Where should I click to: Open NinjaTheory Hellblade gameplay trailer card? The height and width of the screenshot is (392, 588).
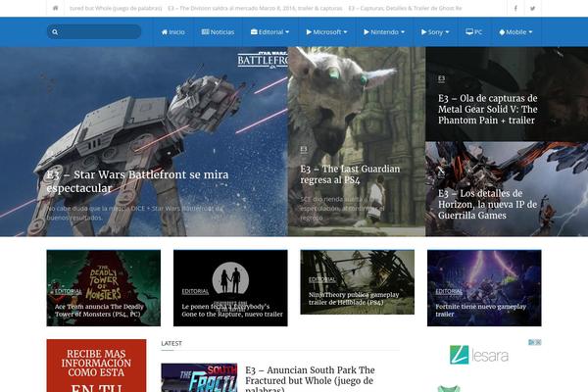click(357, 282)
